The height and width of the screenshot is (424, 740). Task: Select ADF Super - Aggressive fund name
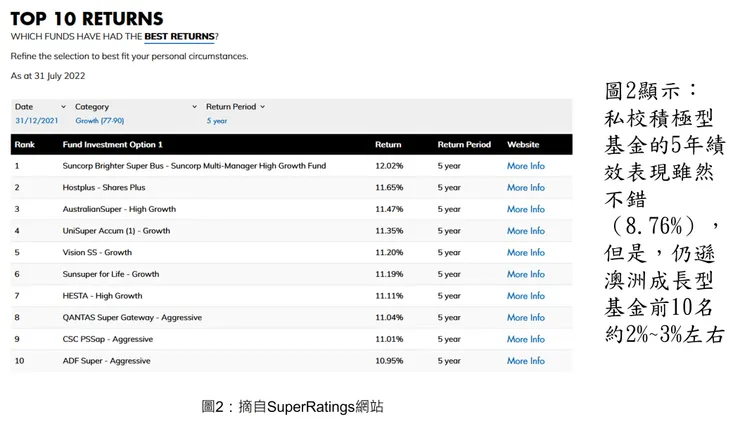click(x=106, y=361)
